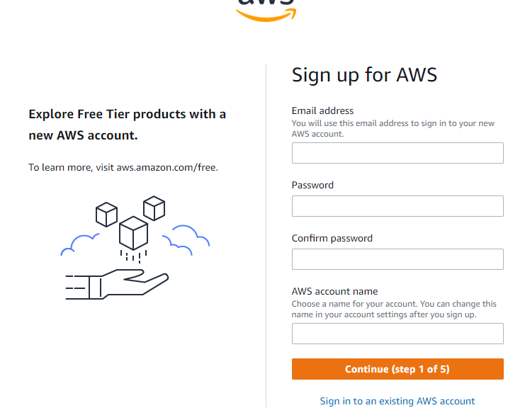
Task: Click Continue (step 1 of 5) button
Action: (397, 369)
